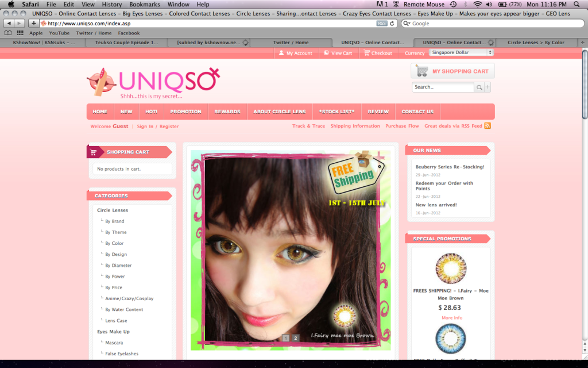Browse circle lenses By Color
The image size is (588, 368).
114,243
